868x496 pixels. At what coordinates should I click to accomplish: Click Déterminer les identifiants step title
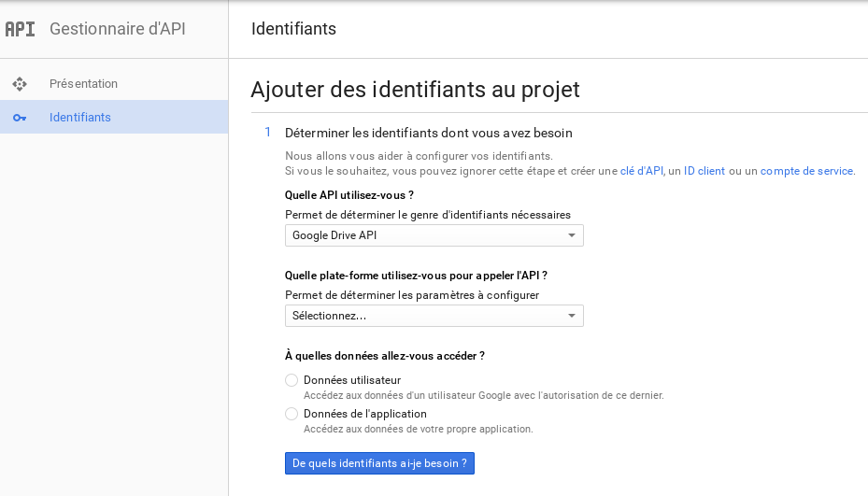(429, 133)
